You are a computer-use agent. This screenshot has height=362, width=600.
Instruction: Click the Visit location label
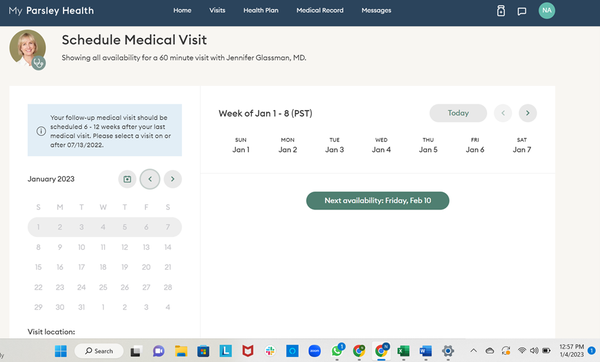pyautogui.click(x=51, y=332)
